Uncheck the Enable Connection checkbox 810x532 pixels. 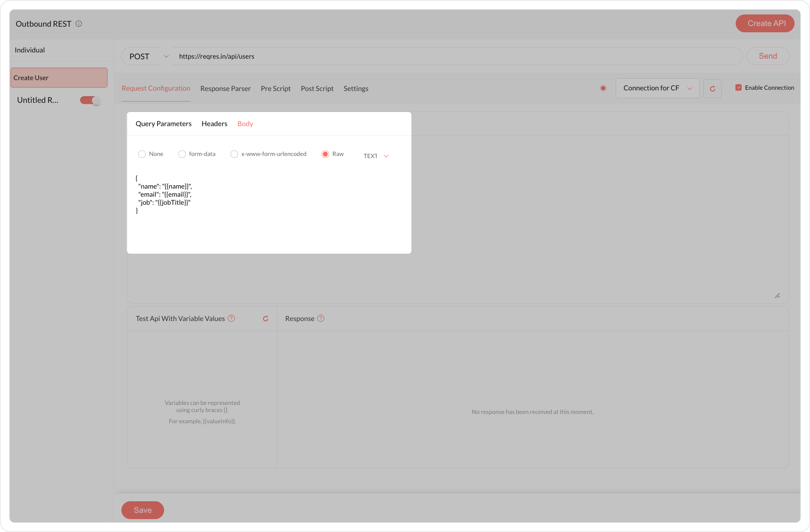pos(738,87)
